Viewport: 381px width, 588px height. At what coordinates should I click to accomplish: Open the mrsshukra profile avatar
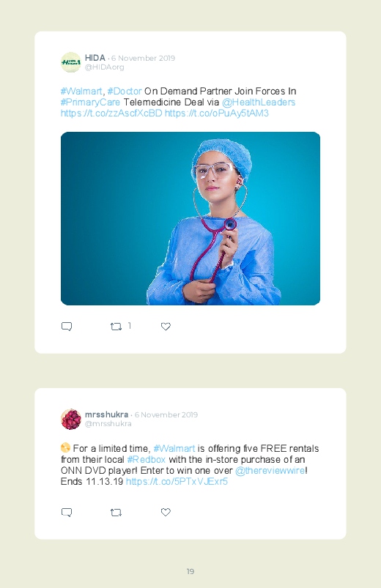[71, 420]
